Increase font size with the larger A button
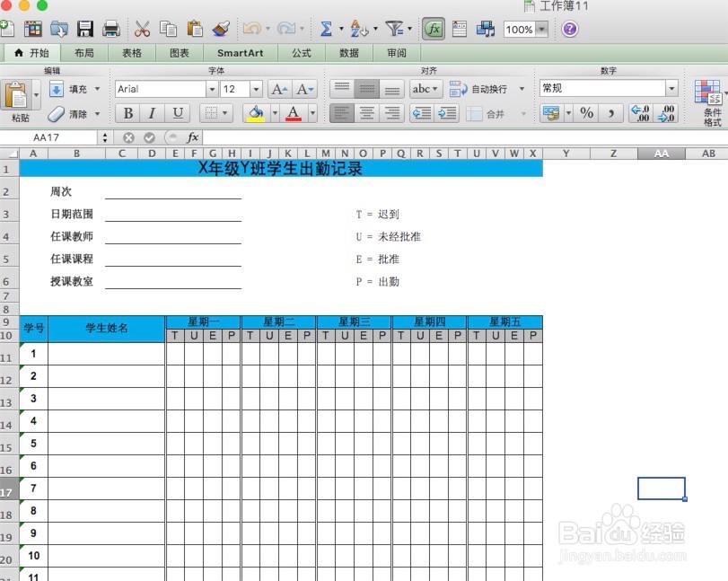This screenshot has height=581, width=728. pos(280,89)
